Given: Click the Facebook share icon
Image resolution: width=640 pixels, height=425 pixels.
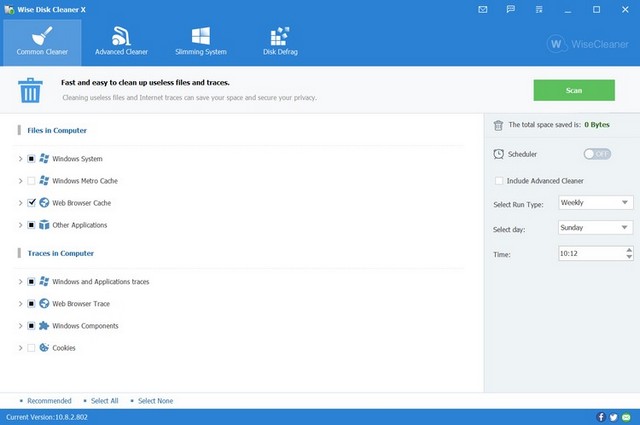Looking at the screenshot, I should click(x=601, y=417).
